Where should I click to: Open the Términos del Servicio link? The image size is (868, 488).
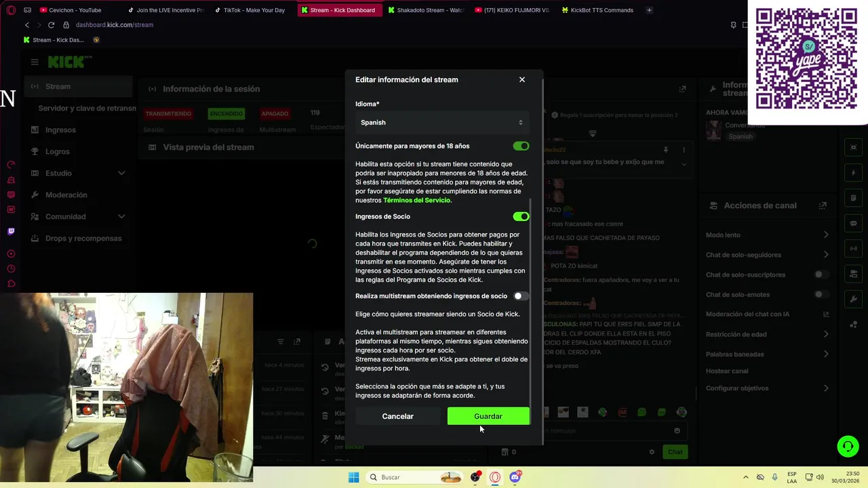click(x=416, y=200)
